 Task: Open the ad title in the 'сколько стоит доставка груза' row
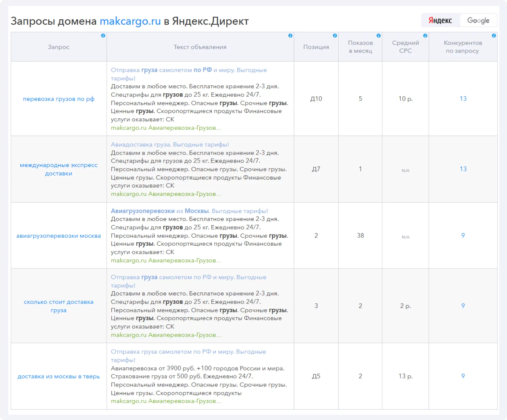point(188,281)
